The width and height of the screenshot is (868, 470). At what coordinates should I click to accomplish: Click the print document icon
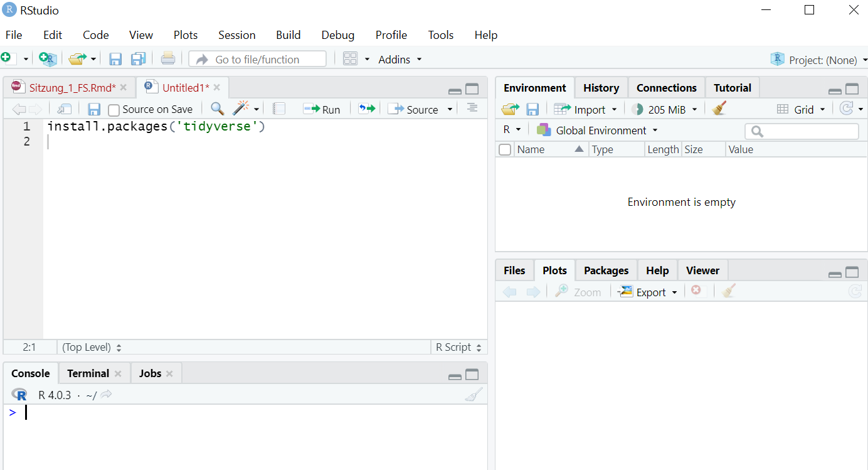[x=167, y=59]
